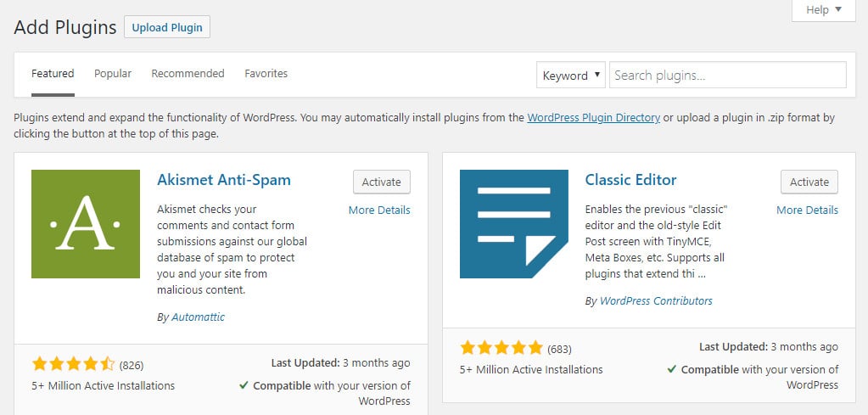Click the Akismet plugin description text
The width and height of the screenshot is (868, 415).
pos(232,250)
